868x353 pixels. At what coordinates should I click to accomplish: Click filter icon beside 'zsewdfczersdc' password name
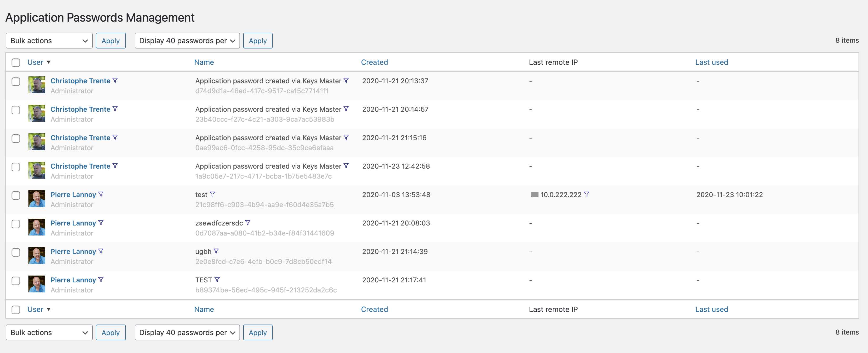click(248, 223)
